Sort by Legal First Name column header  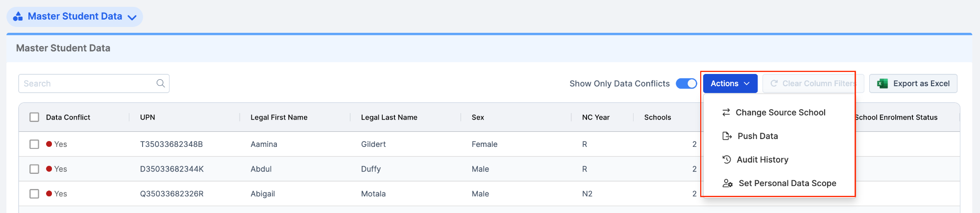[x=279, y=118]
